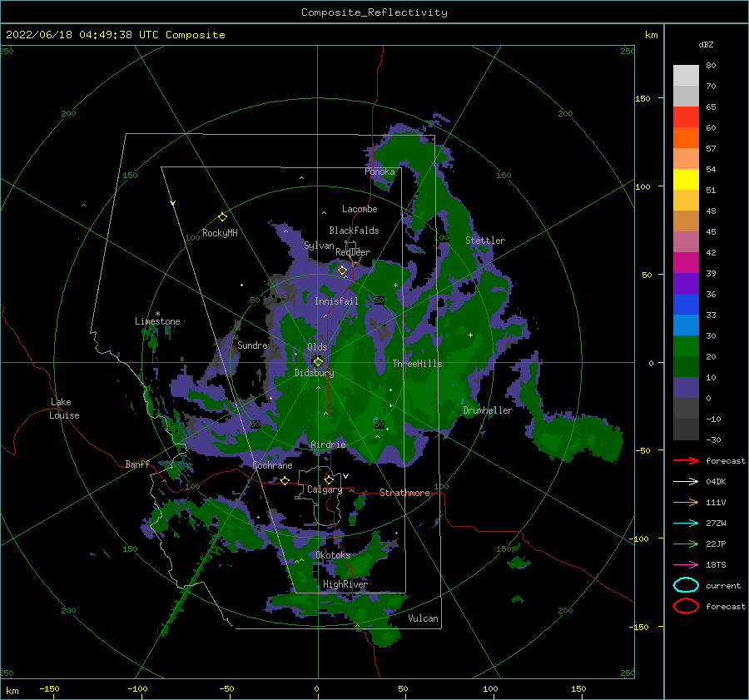Select the orange 111V arrow icon
This screenshot has height=700, width=749.
pos(686,502)
